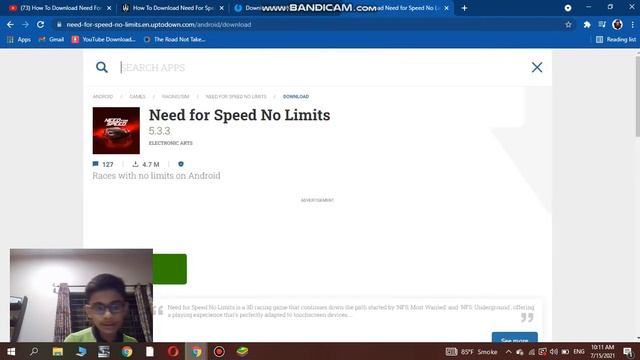The height and width of the screenshot is (360, 640).
Task: Click the downloads icon showing 4.7 M
Action: coord(136,164)
